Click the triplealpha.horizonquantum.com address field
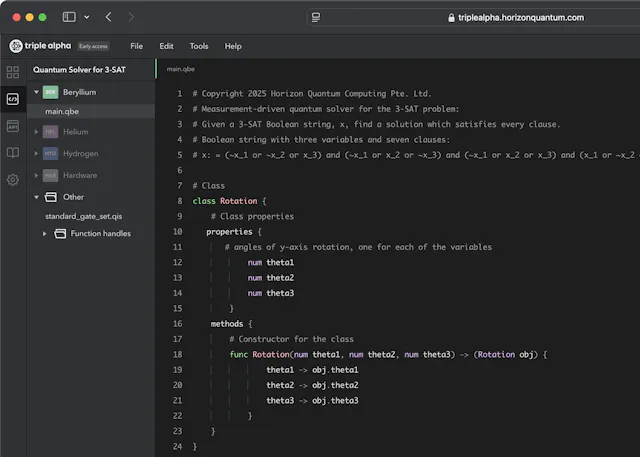 (521, 18)
